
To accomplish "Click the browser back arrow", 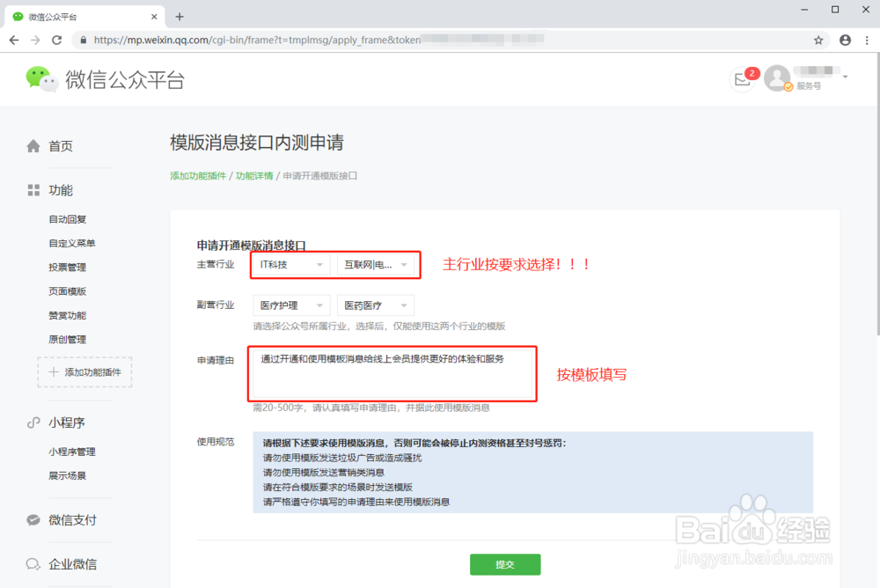I will point(14,40).
